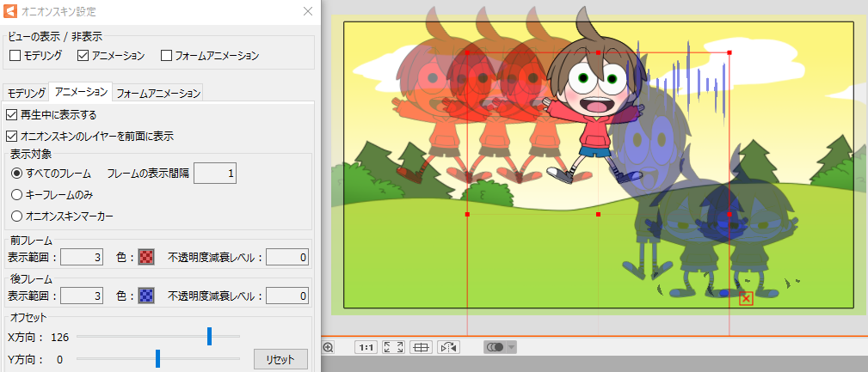The image size is (868, 372).
Task: Close the オニオンスキン設定 dialog
Action: tap(308, 12)
